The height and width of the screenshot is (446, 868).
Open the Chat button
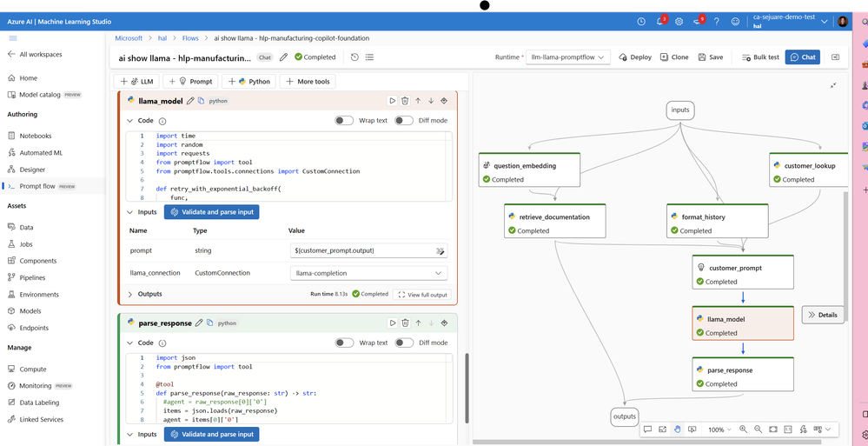(802, 57)
